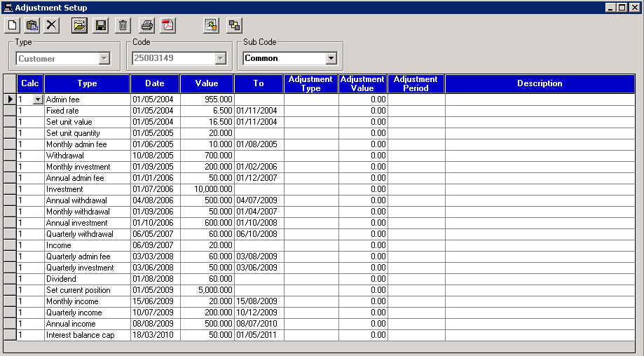Image resolution: width=644 pixels, height=356 pixels.
Task: Click the Calc column header
Action: coord(30,83)
